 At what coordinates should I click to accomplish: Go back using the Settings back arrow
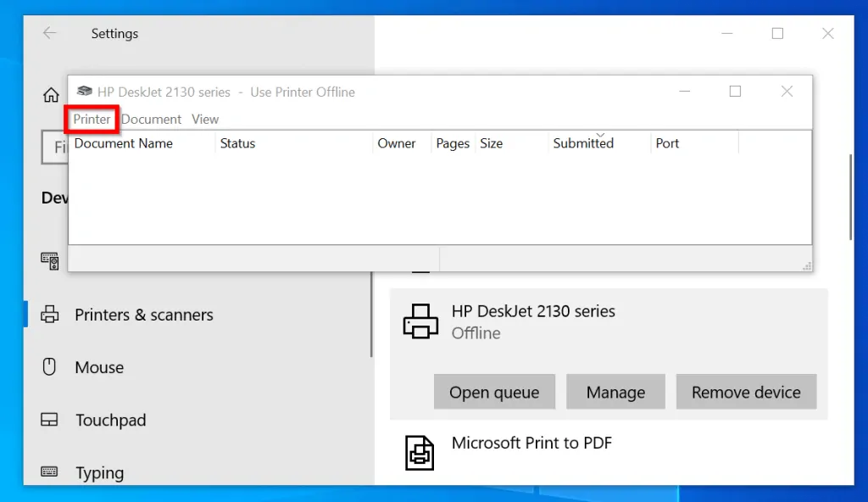(49, 33)
